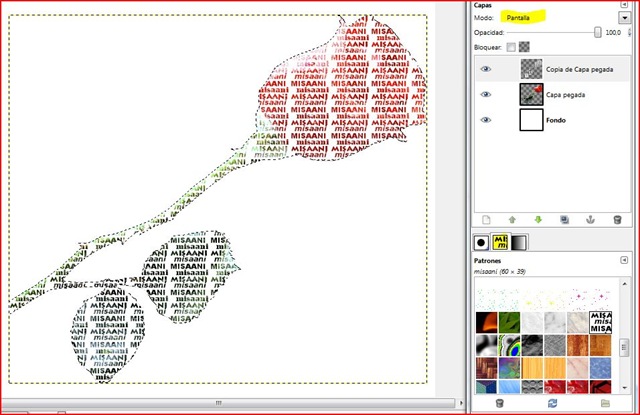Viewport: 640px width, 415px height.
Task: Click the canvas horizontal scrollbar right arrow
Action: pyautogui.click(x=461, y=403)
